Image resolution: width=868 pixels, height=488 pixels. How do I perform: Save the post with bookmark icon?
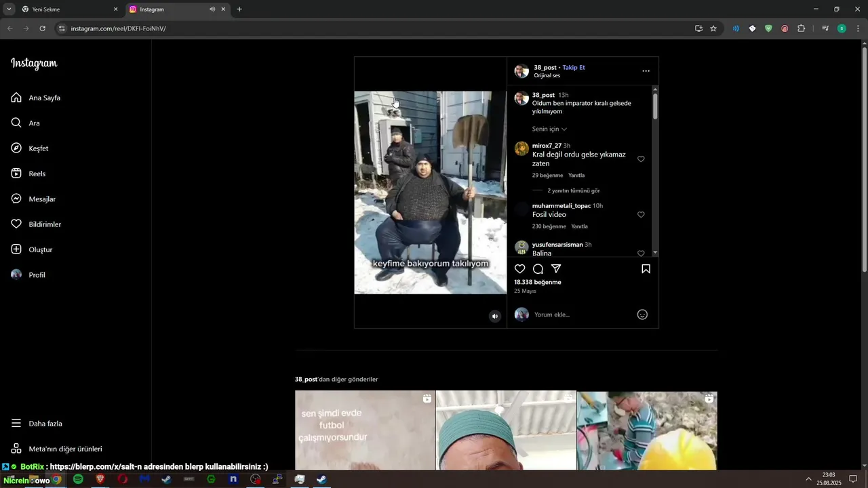point(646,269)
